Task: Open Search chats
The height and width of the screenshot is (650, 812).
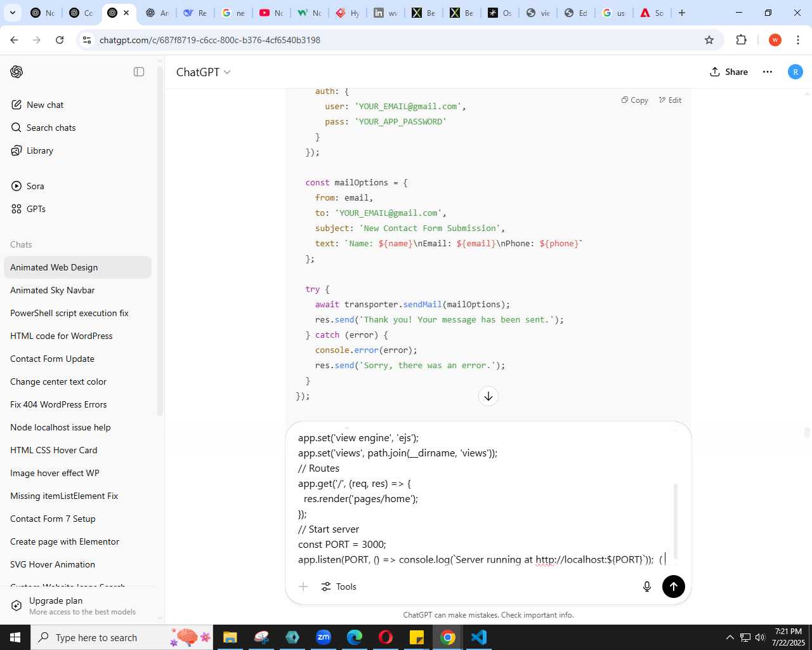Action: [43, 128]
